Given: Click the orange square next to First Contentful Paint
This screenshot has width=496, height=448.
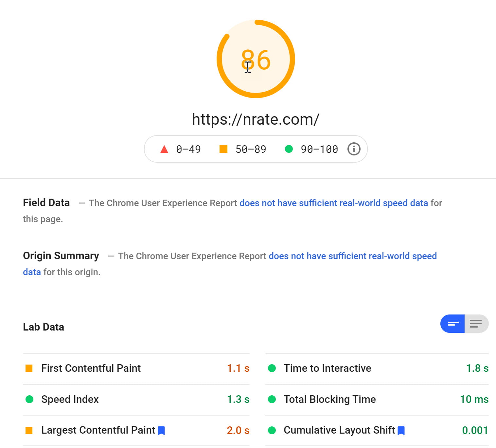Looking at the screenshot, I should tap(29, 368).
